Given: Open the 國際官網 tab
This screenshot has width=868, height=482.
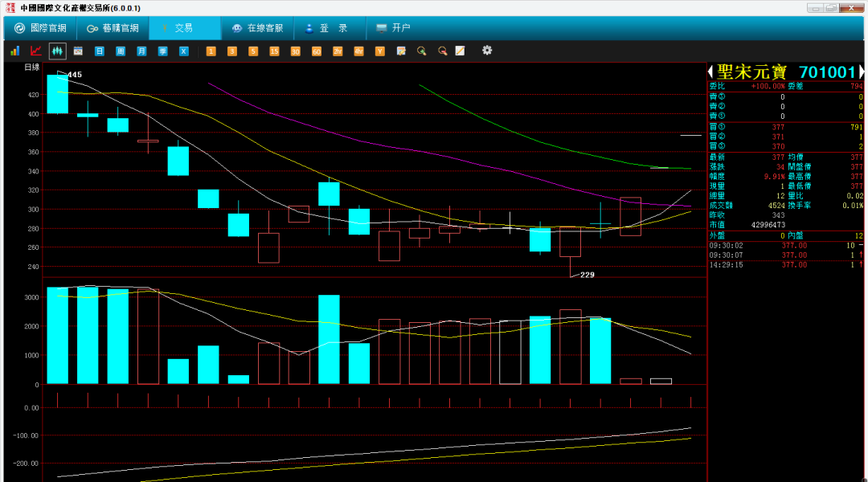Looking at the screenshot, I should pos(40,27).
